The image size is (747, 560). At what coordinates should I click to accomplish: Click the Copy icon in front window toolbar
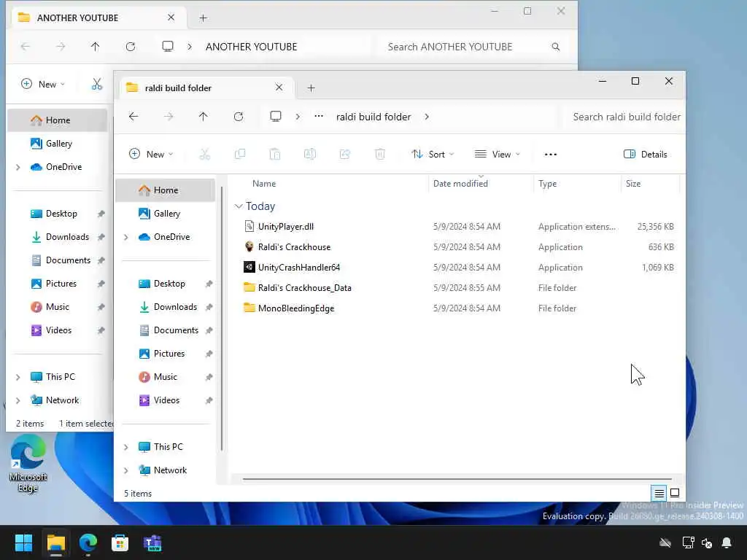(x=240, y=154)
